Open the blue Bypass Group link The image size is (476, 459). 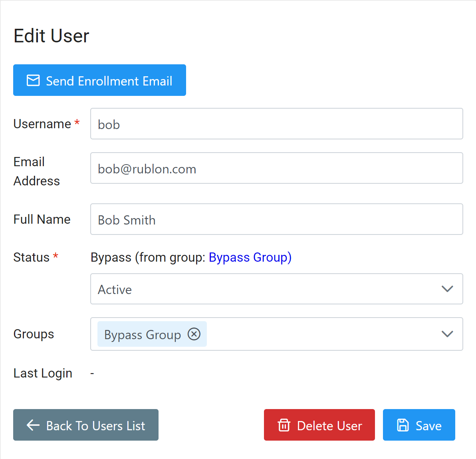(x=250, y=257)
